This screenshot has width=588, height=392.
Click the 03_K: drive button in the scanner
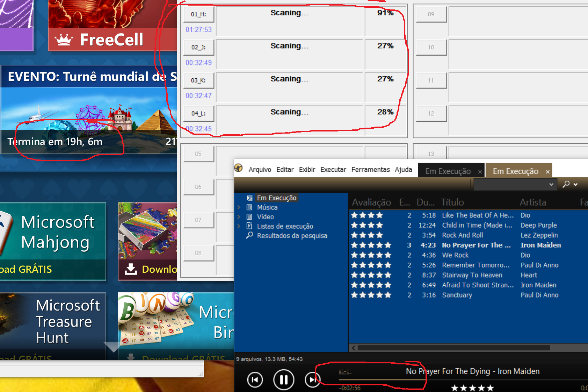pyautogui.click(x=198, y=80)
